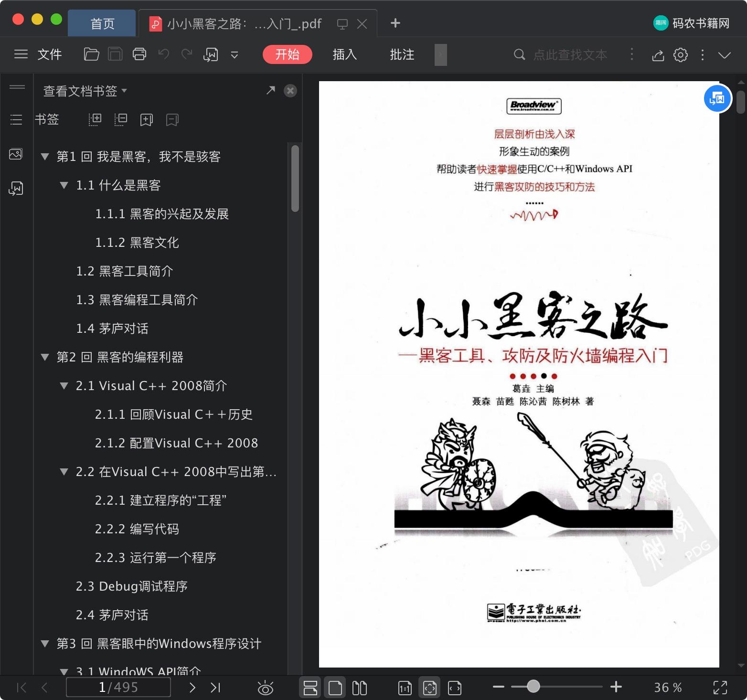Go to bookmark 2.1.2 配置Visual C++ 2008
Viewport: 747px width, 700px height.
coord(176,443)
